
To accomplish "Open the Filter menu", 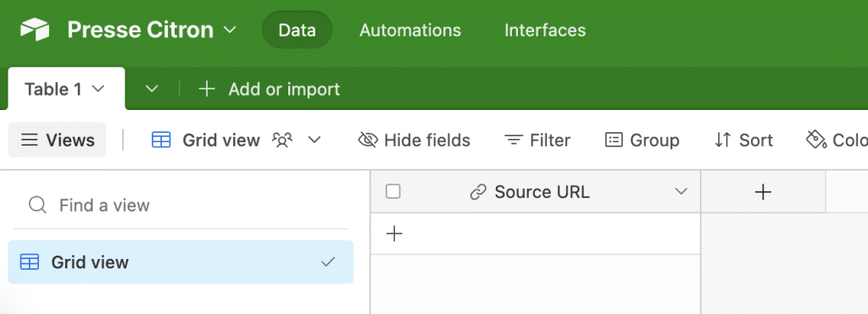I will pos(537,140).
